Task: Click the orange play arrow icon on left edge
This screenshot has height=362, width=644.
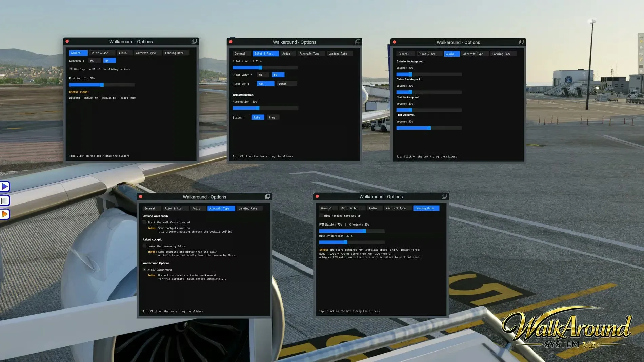Action: (5, 214)
